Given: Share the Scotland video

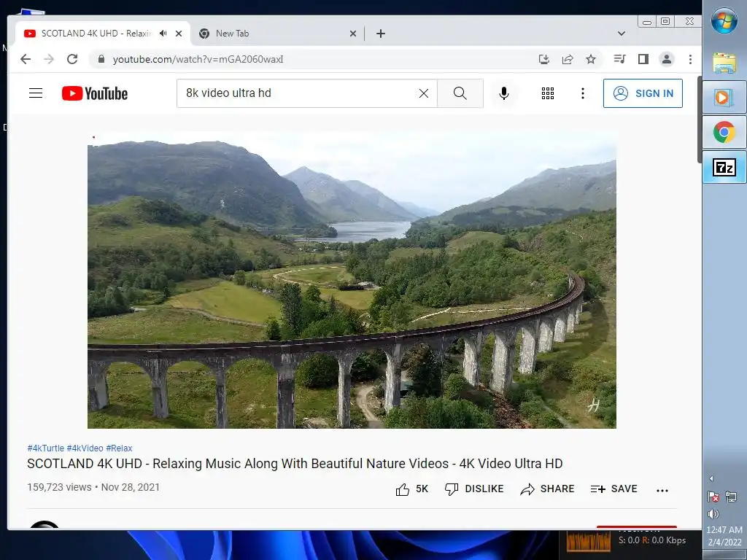Looking at the screenshot, I should (547, 489).
